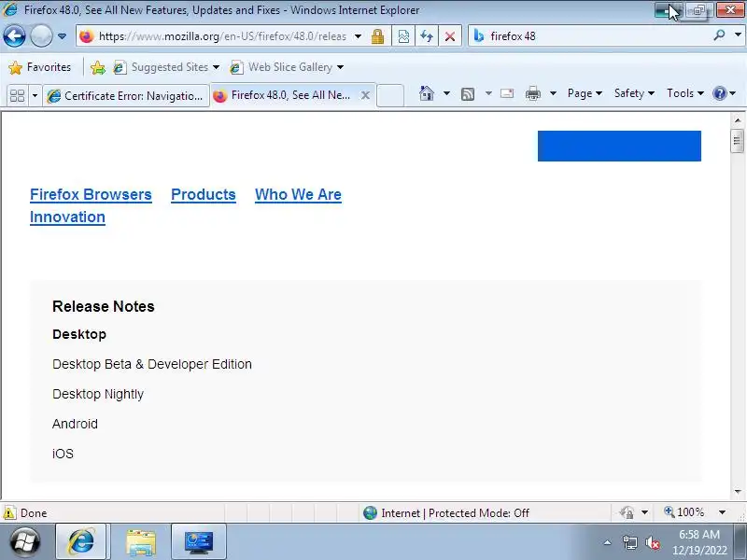Open the recent pages dropdown arrow
This screenshot has height=560, width=747.
point(62,36)
